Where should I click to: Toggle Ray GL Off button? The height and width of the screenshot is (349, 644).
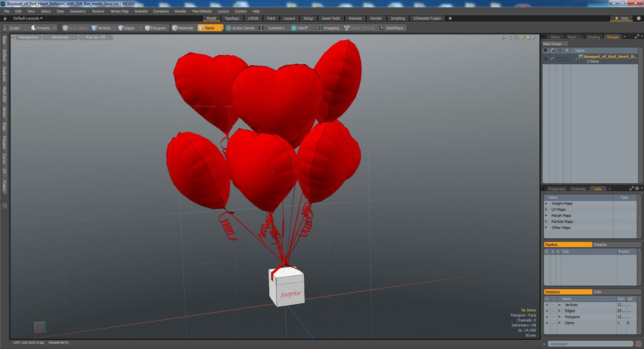click(96, 37)
